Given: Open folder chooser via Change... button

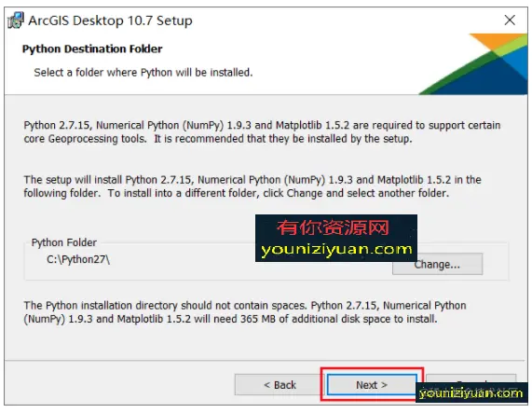Looking at the screenshot, I should [x=437, y=265].
